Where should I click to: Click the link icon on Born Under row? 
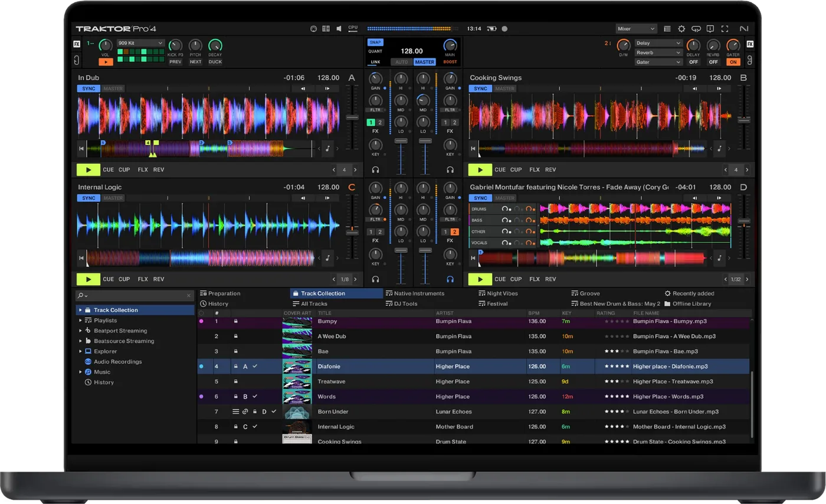click(x=245, y=411)
